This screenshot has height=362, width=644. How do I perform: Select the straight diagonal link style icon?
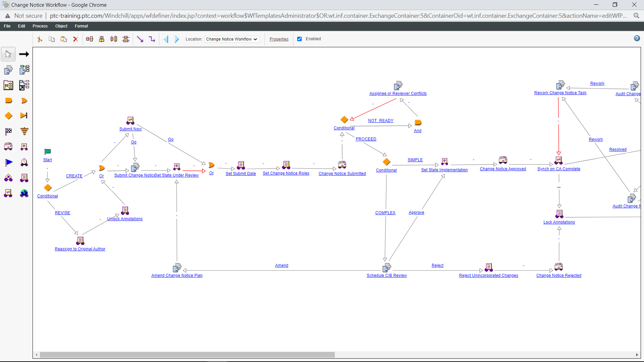(x=140, y=39)
